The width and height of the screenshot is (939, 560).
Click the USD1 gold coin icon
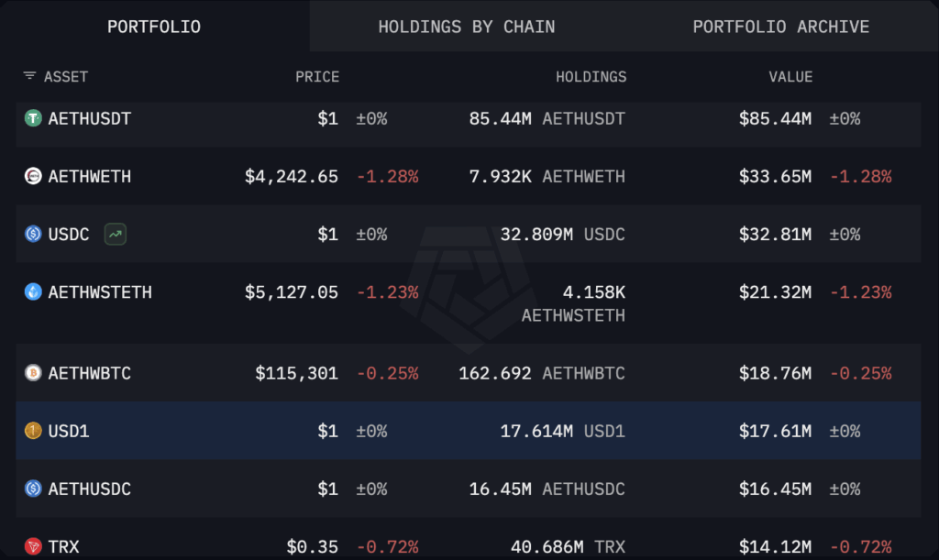(33, 431)
